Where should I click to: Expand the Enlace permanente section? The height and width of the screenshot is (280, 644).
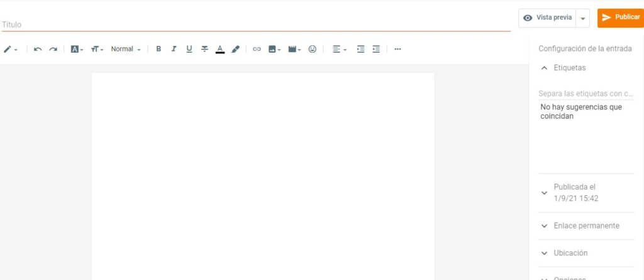(586, 226)
